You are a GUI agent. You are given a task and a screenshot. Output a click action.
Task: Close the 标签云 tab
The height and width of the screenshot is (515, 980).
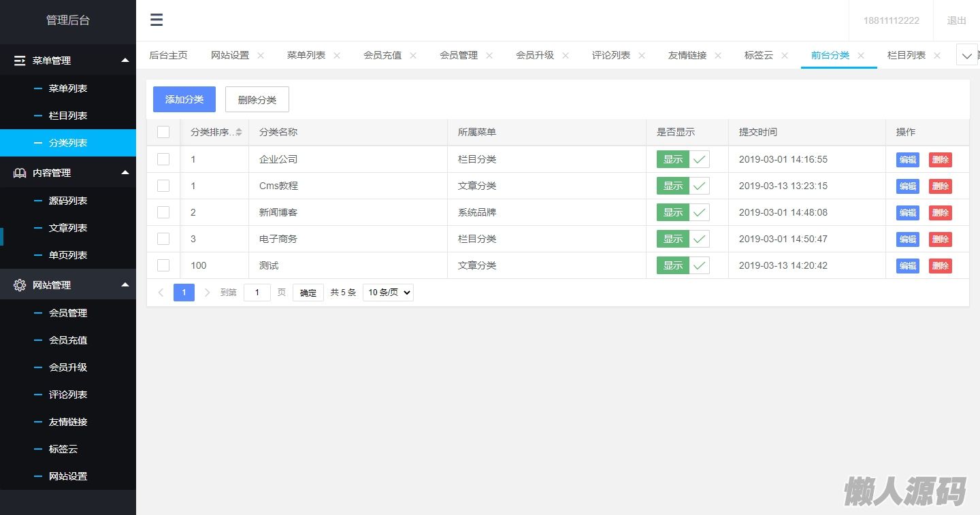coord(785,56)
